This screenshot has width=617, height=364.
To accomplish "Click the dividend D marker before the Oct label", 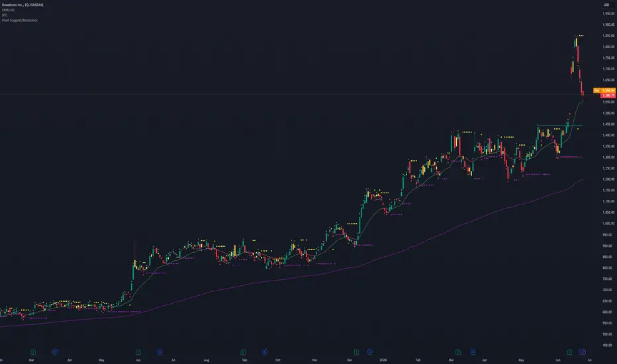I will coord(265,352).
